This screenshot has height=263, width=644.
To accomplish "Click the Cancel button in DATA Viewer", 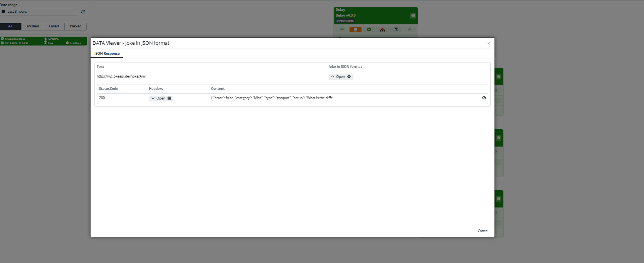I will coord(483,231).
